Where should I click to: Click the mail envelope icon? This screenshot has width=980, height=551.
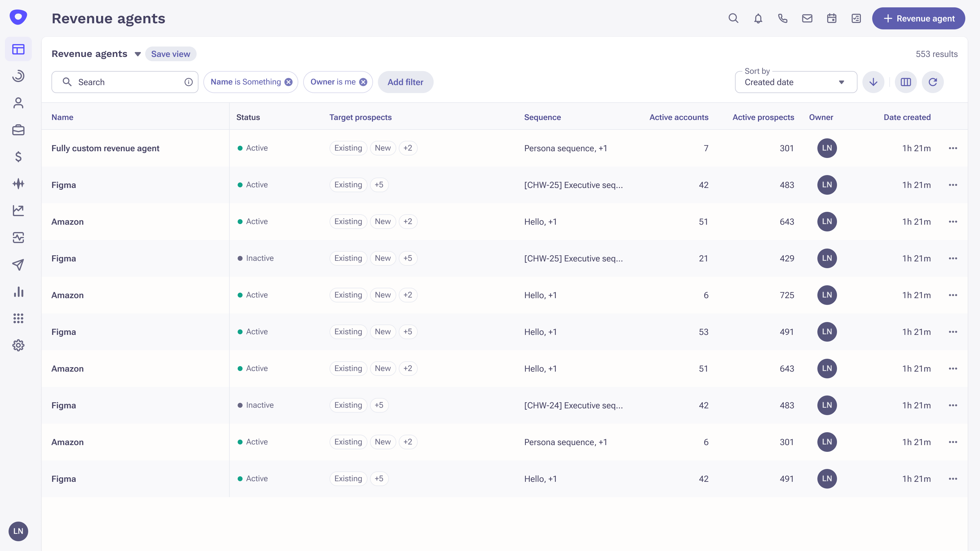tap(807, 18)
